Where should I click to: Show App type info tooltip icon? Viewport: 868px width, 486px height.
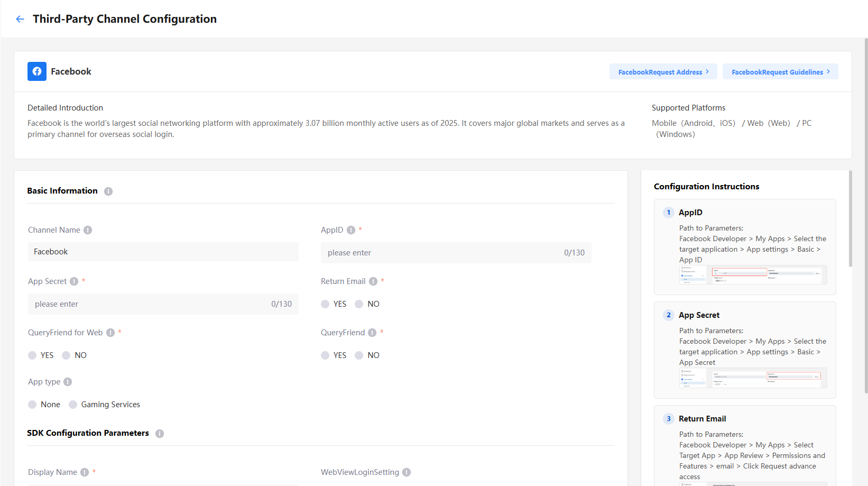click(x=68, y=382)
